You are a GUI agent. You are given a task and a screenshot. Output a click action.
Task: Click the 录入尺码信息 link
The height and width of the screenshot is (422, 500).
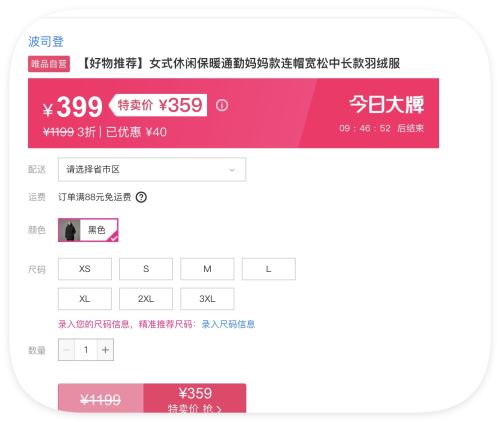point(228,324)
